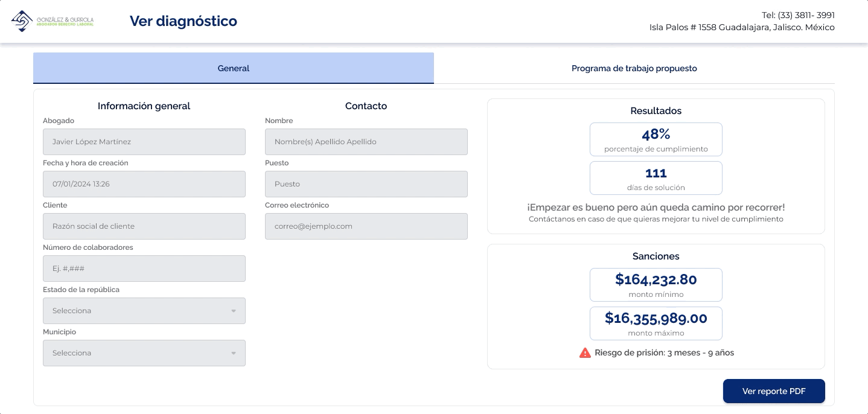This screenshot has height=414, width=868.
Task: Click the 111 días de solución card
Action: 656,178
